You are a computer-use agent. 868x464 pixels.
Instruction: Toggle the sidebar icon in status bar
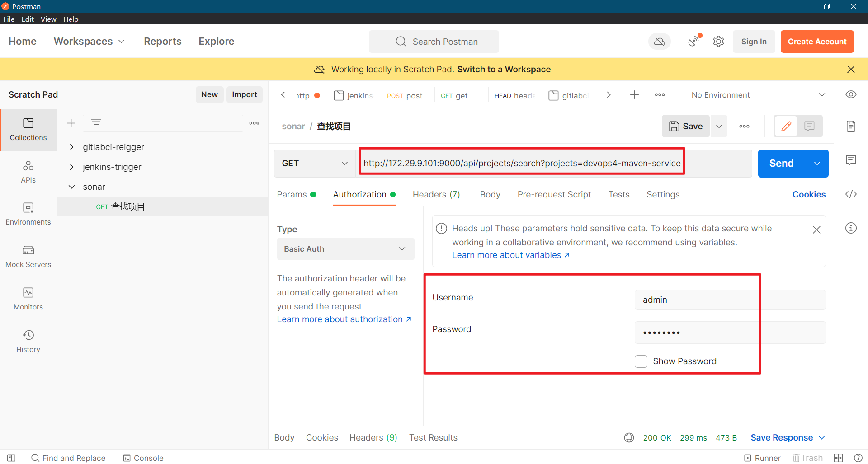[x=11, y=458]
